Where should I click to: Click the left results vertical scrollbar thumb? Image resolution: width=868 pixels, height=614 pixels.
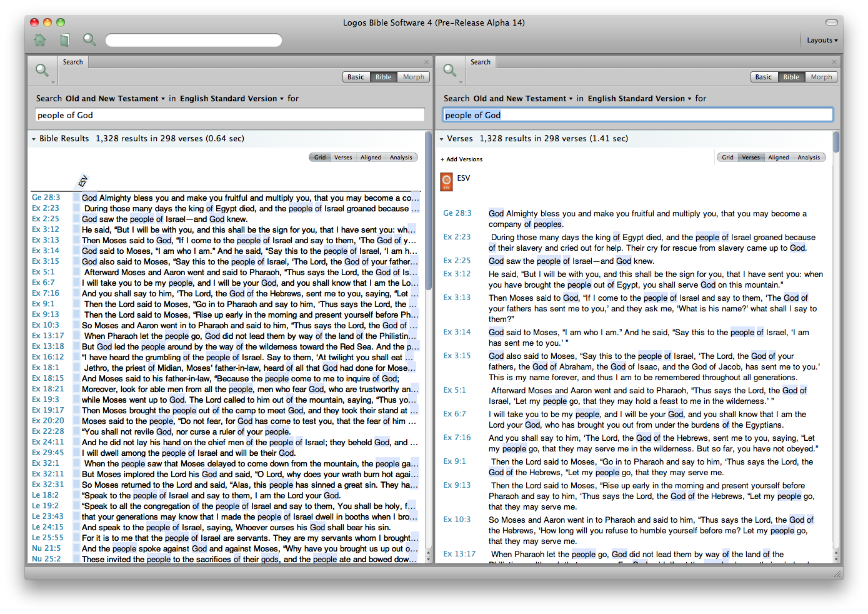pos(429,209)
